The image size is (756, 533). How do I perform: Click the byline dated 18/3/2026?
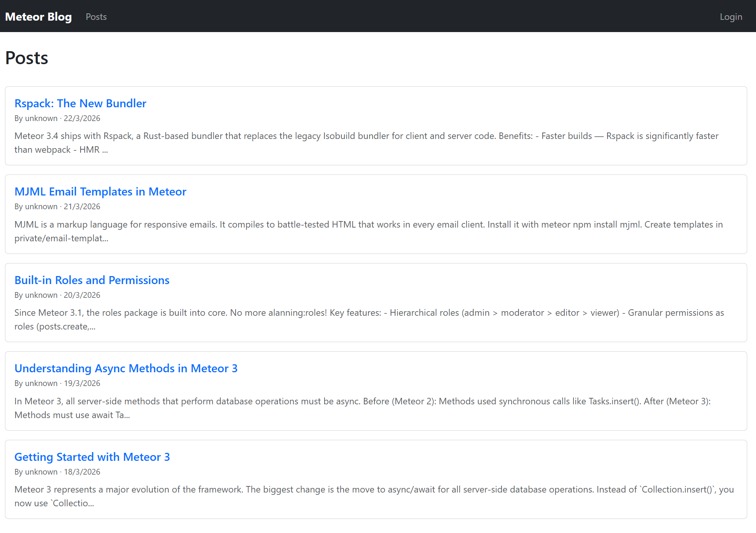pyautogui.click(x=57, y=472)
